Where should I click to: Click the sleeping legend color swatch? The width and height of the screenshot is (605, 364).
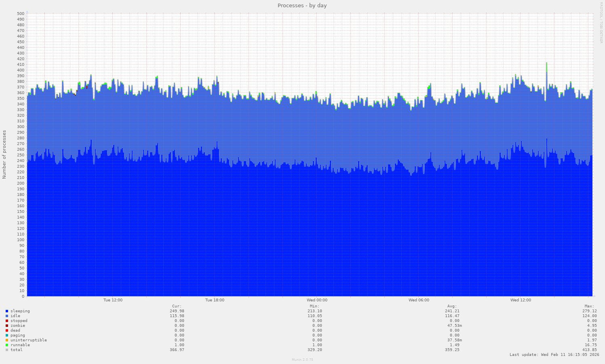[x=7, y=311]
